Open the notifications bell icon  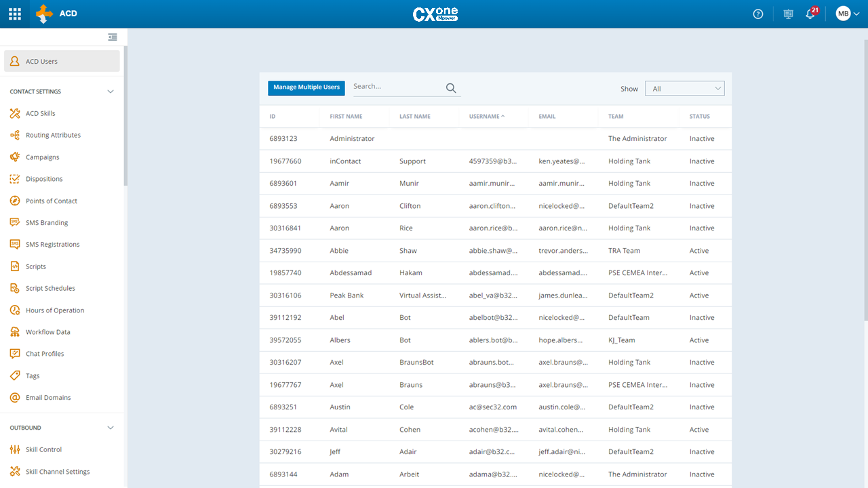(x=810, y=14)
